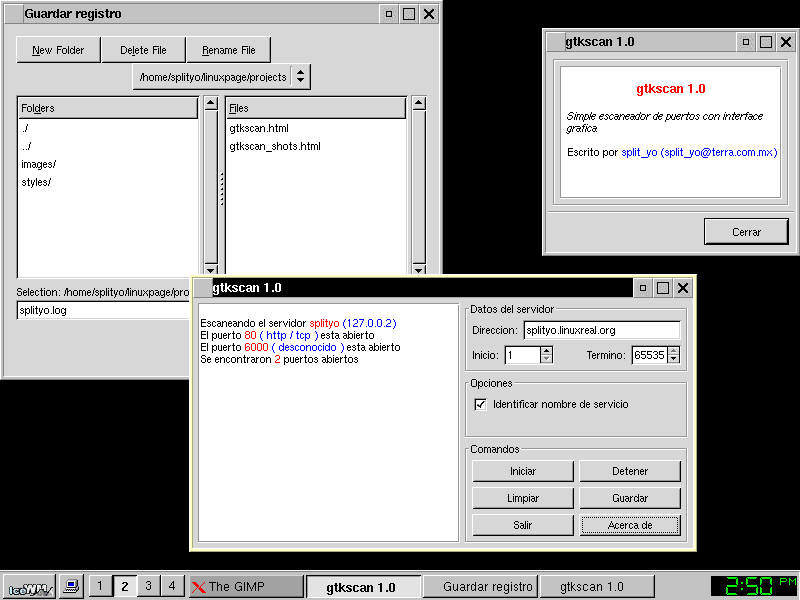Click the Guardar button
This screenshot has width=800, height=600.
[630, 498]
